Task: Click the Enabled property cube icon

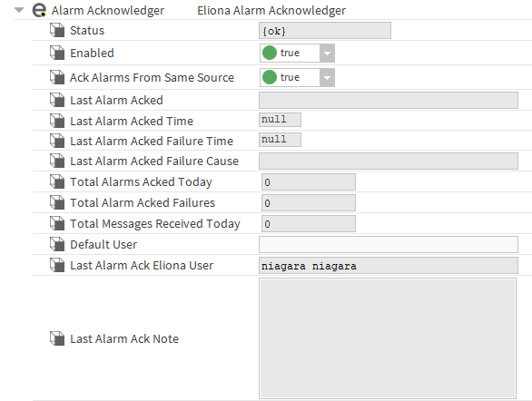Action: tap(57, 53)
